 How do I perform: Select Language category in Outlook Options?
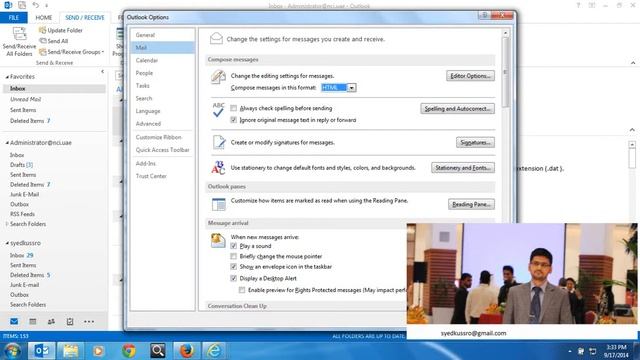[x=162, y=111]
